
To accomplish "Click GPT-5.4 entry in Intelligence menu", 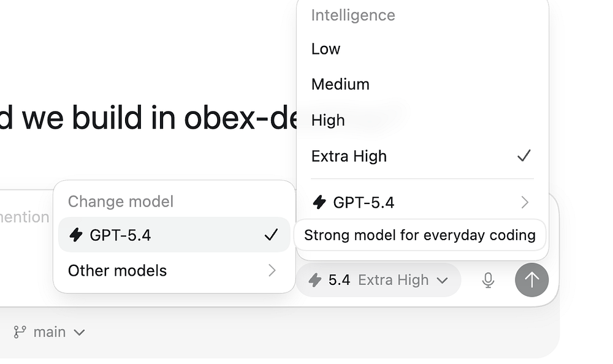I will pyautogui.click(x=364, y=202).
